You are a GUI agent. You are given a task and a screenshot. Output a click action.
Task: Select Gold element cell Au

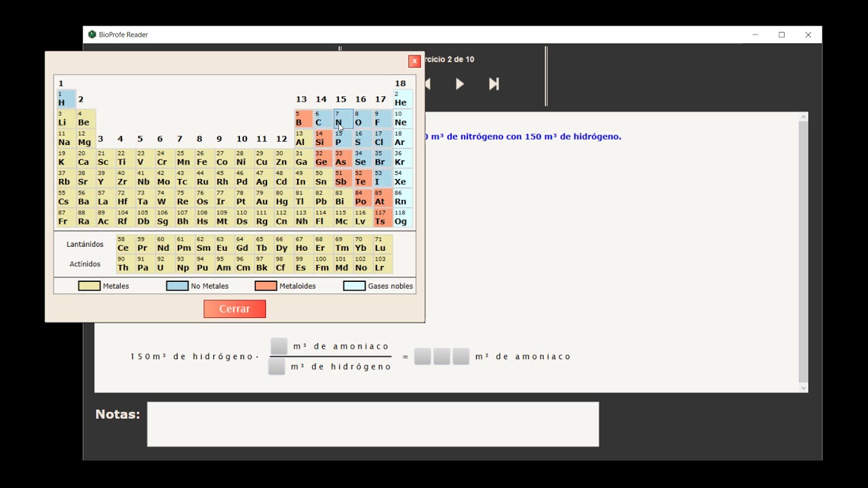coord(264,197)
